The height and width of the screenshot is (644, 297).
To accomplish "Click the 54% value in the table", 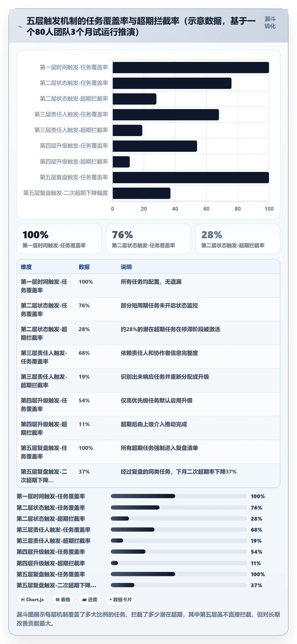I will point(84,400).
